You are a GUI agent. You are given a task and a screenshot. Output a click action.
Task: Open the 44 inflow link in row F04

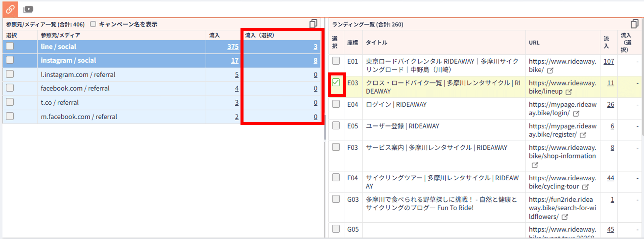click(611, 178)
